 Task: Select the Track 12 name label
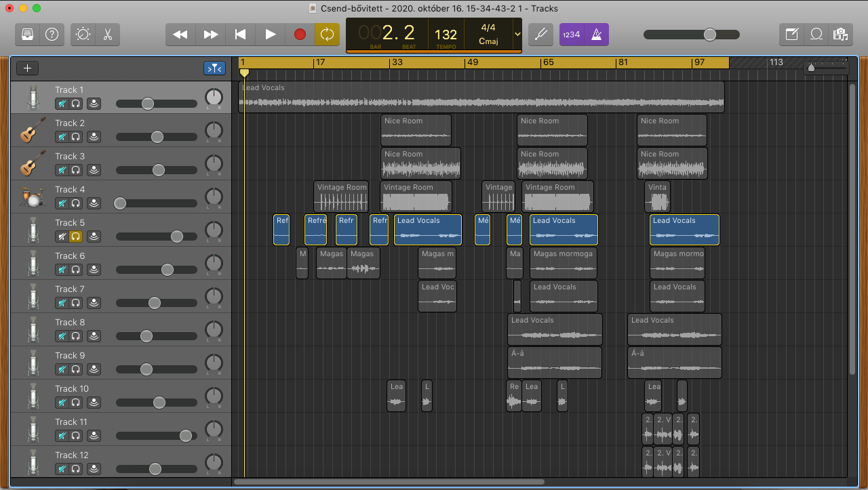pyautogui.click(x=72, y=455)
